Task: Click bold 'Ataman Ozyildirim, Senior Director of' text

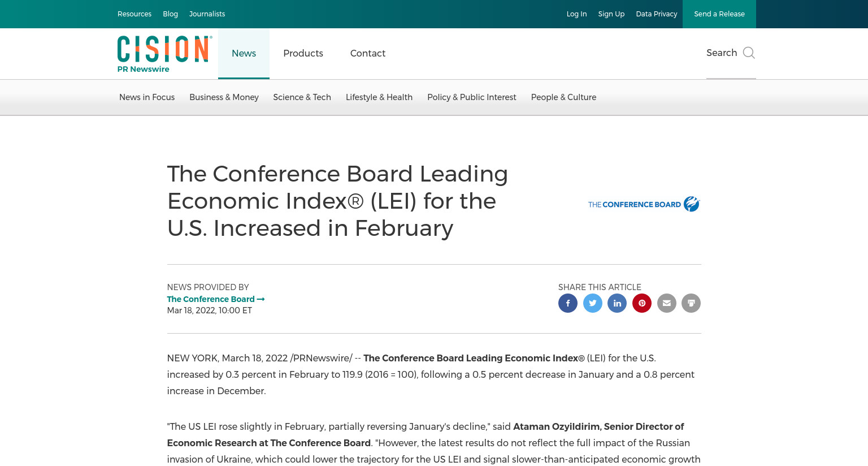Action: 598,426
